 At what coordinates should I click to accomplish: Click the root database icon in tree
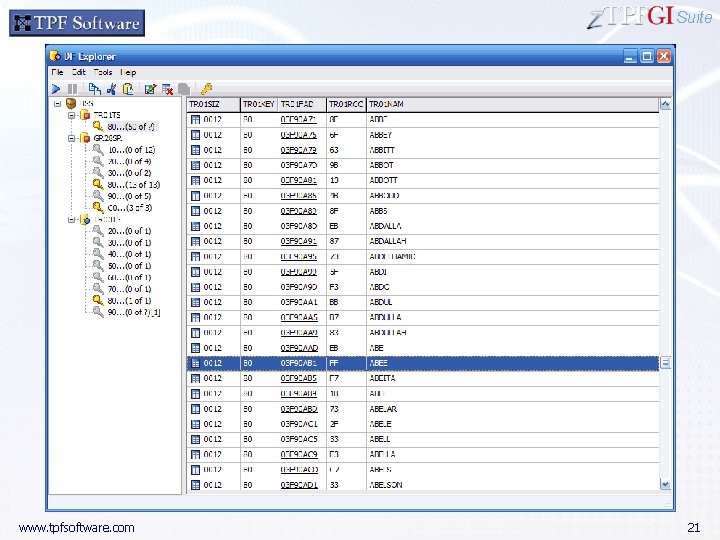tap(71, 103)
